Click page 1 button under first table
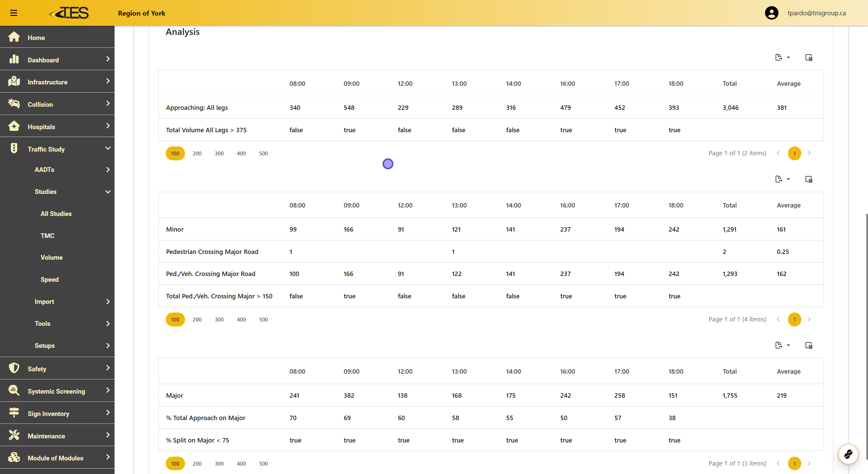This screenshot has height=474, width=868. [794, 153]
